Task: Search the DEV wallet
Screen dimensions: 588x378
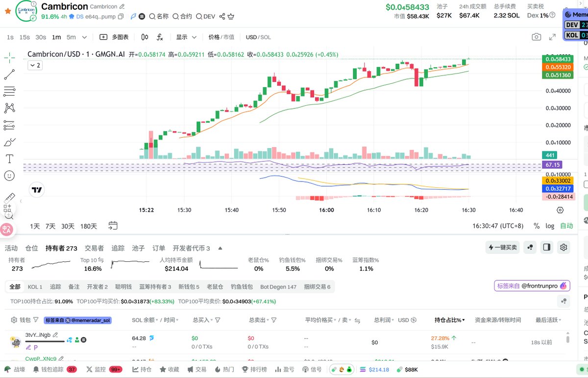Action: 205,16
